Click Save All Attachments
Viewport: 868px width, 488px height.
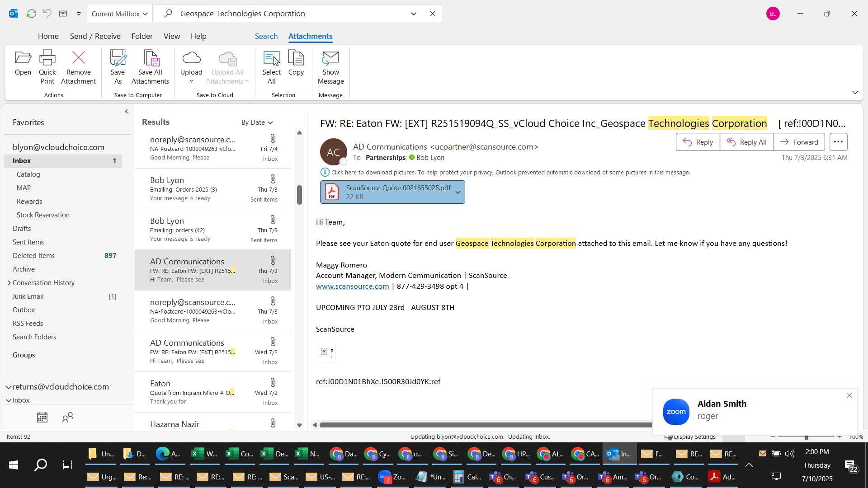[x=150, y=67]
